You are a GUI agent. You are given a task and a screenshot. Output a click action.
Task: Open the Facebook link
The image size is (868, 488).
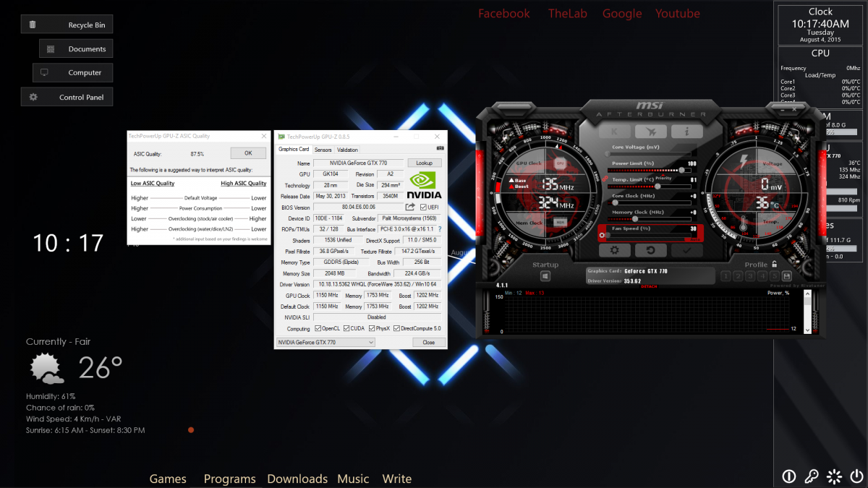[504, 14]
